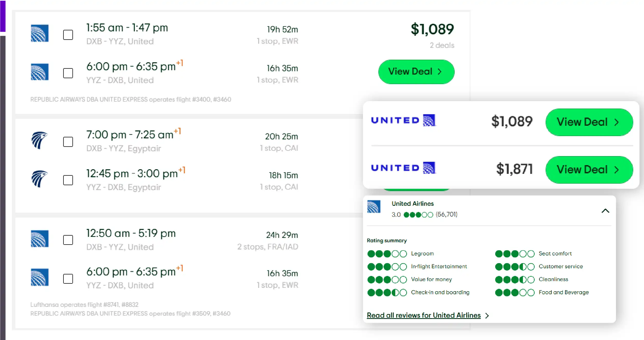Image resolution: width=644 pixels, height=340 pixels.
Task: Select checkbox for 12:50 am United flight
Action: click(68, 240)
